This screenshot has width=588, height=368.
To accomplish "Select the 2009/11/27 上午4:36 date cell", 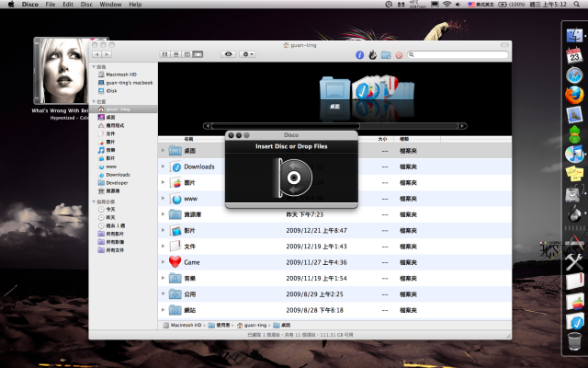I will (316, 262).
